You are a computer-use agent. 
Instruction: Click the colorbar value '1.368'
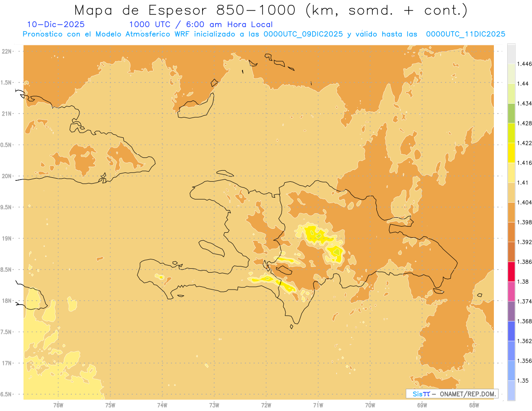tap(525, 321)
